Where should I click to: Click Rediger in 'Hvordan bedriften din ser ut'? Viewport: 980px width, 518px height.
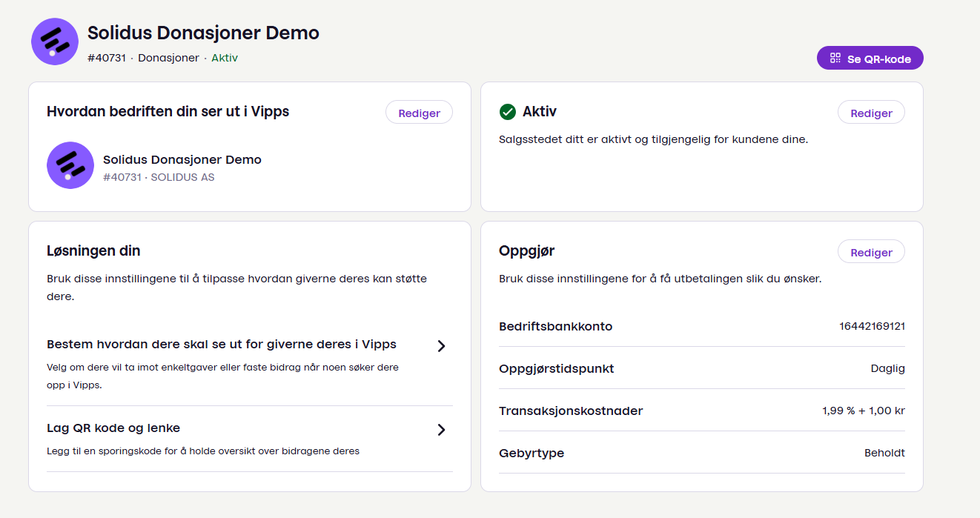pyautogui.click(x=419, y=113)
